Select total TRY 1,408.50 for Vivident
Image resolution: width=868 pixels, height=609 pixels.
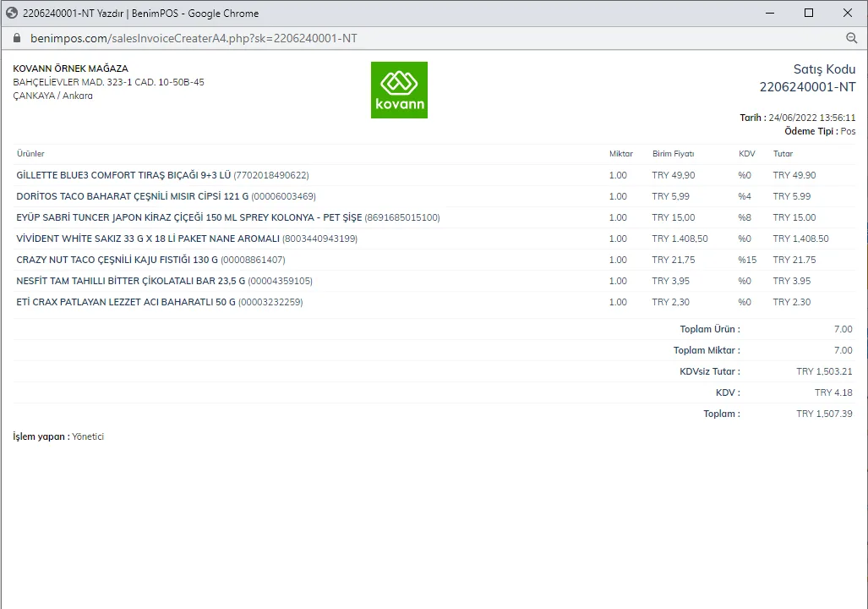(x=800, y=239)
